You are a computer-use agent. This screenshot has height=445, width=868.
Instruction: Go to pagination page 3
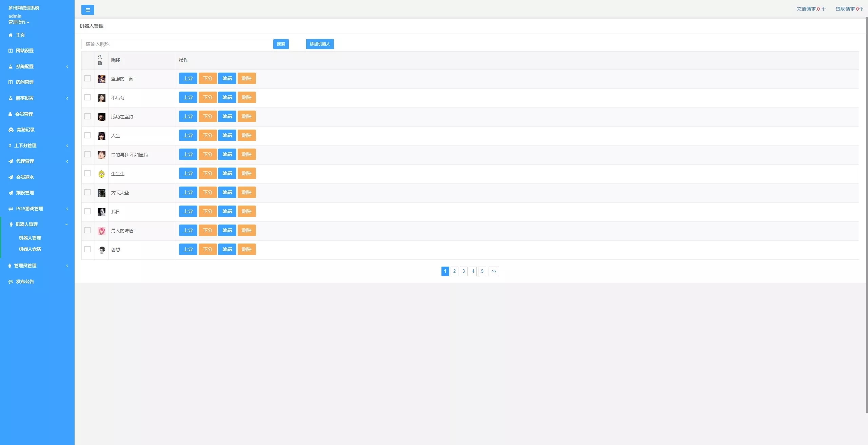(463, 271)
